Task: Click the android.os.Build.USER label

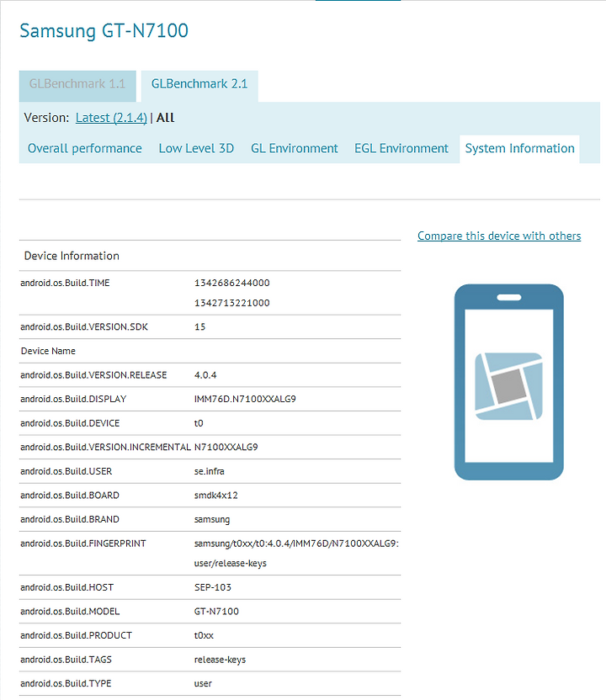Action: tap(66, 471)
